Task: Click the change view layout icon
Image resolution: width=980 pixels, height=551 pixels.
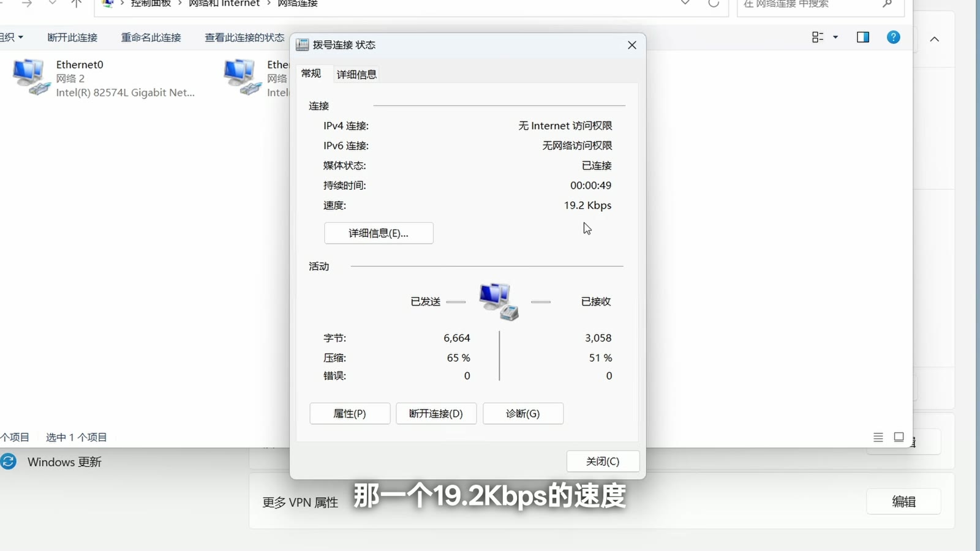Action: tap(818, 37)
